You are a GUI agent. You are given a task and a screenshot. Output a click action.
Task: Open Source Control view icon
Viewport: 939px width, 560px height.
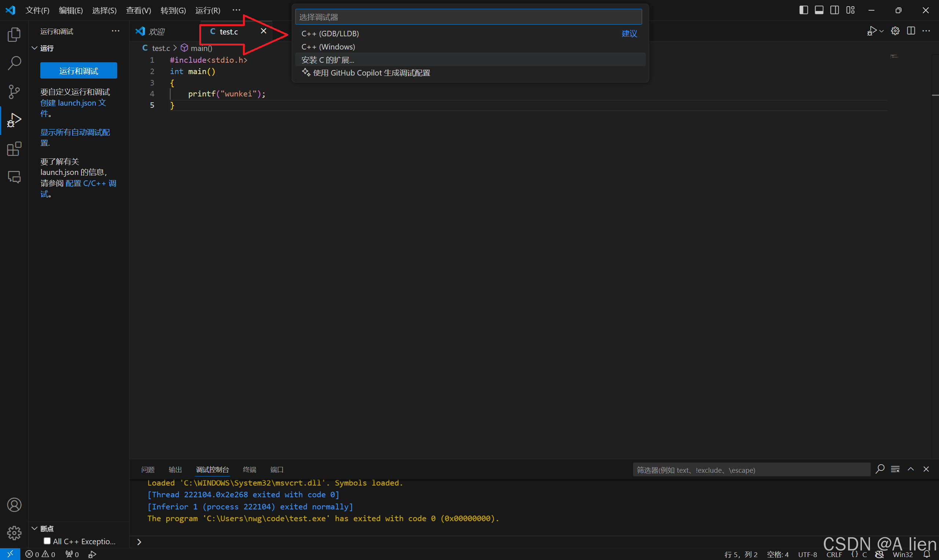14,92
